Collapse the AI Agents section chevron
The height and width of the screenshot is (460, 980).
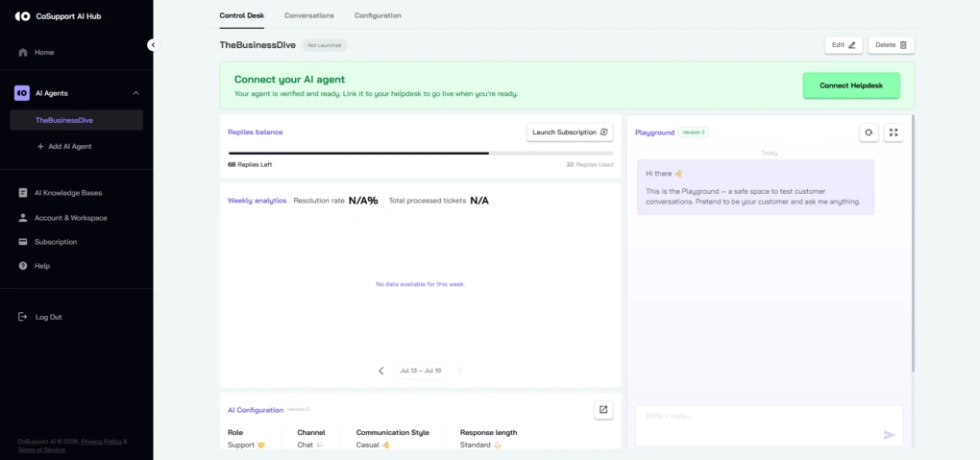(x=135, y=93)
